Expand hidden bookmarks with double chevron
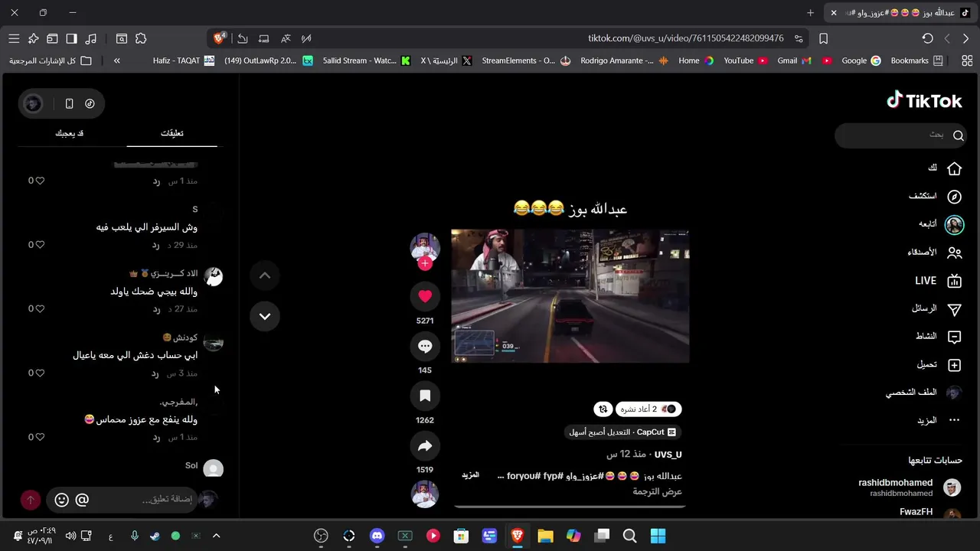The width and height of the screenshot is (980, 551). tap(116, 60)
